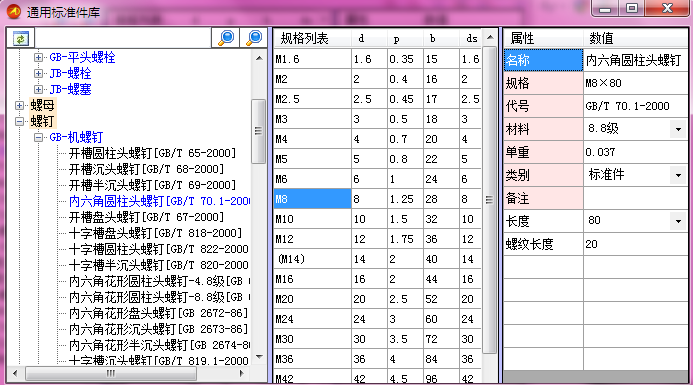
Task: Click the second magnifier search icon
Action: tap(254, 38)
